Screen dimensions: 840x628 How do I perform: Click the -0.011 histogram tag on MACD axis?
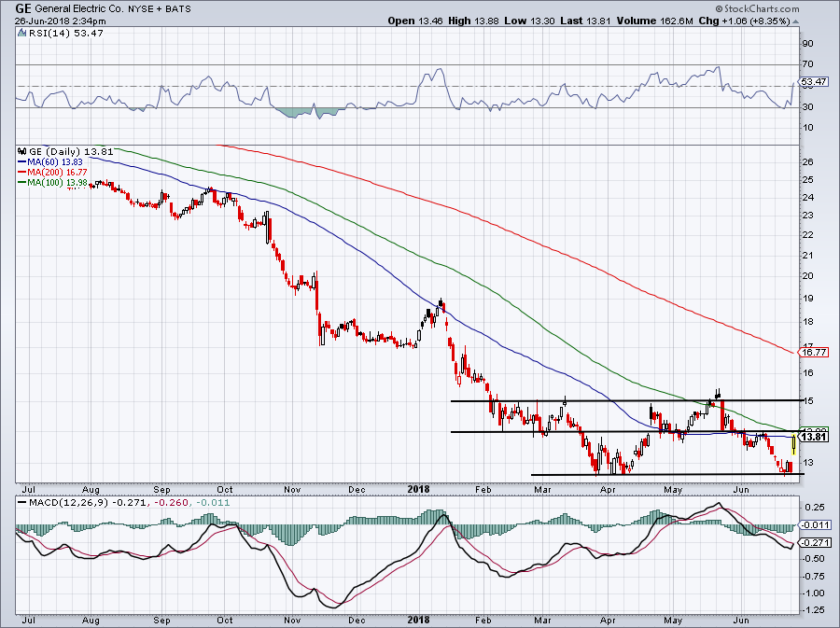tap(815, 524)
